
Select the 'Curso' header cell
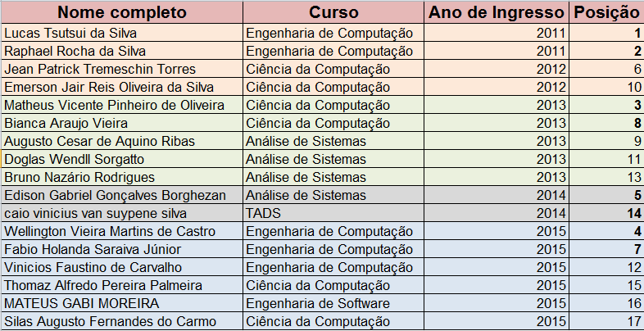click(x=334, y=12)
